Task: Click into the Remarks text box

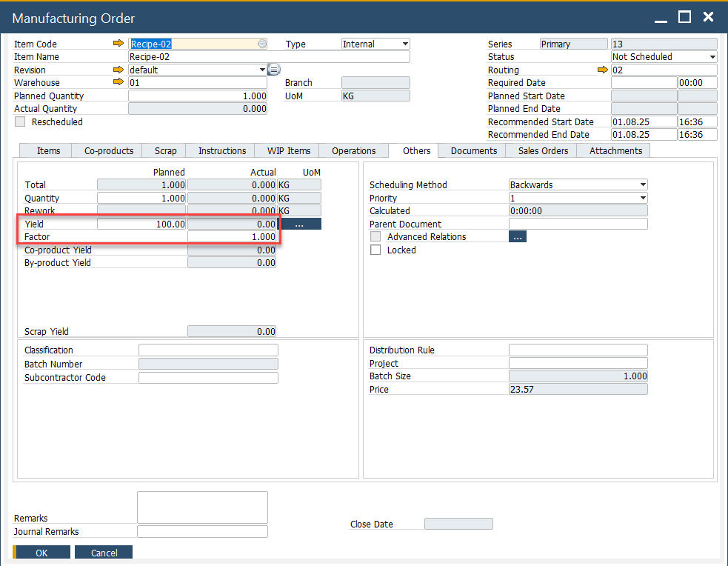Action: 202,507
